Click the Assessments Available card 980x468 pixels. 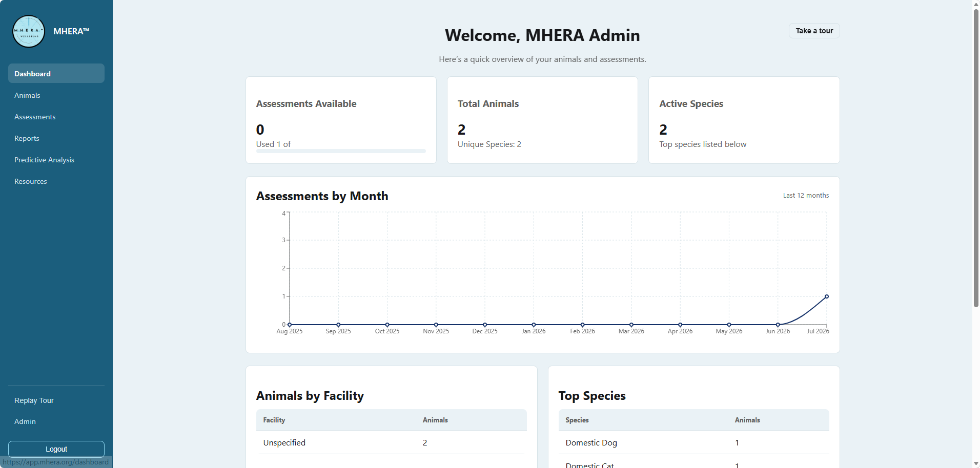[x=341, y=120]
